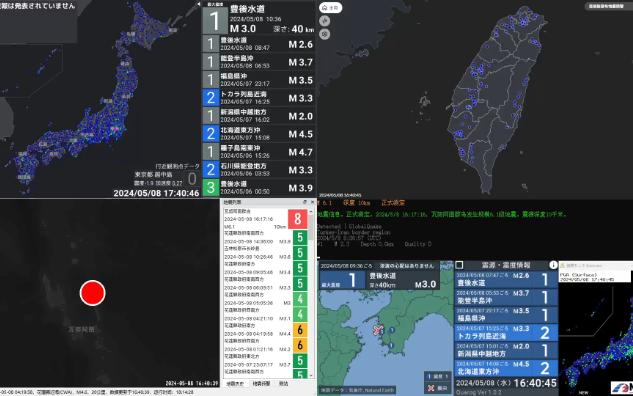The width and height of the screenshot is (633, 396).
Task: Click the scroll-down arrow in the earthquake list panel
Action: [312, 375]
